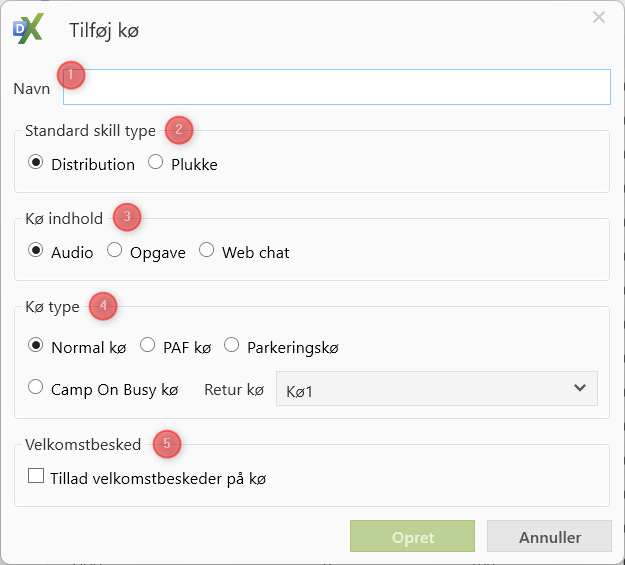
Task: Switch queue type to PAF kø
Action: coord(148,346)
